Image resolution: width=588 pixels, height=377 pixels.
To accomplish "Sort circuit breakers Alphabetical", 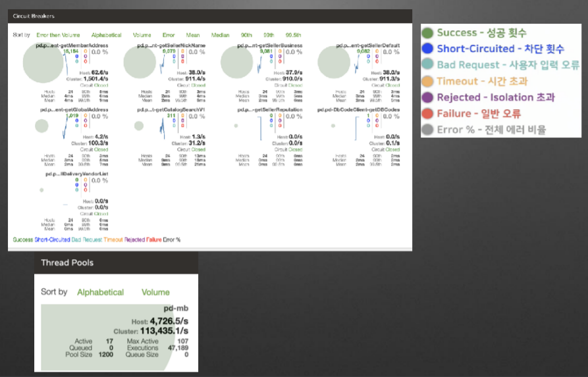I will pyautogui.click(x=107, y=35).
